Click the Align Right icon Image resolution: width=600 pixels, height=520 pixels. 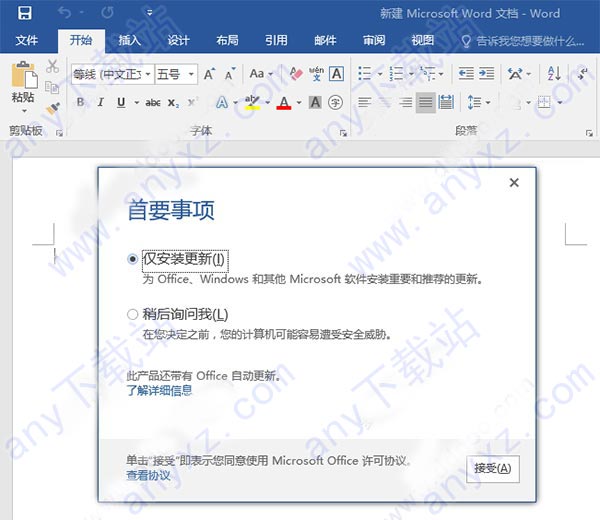(x=405, y=102)
